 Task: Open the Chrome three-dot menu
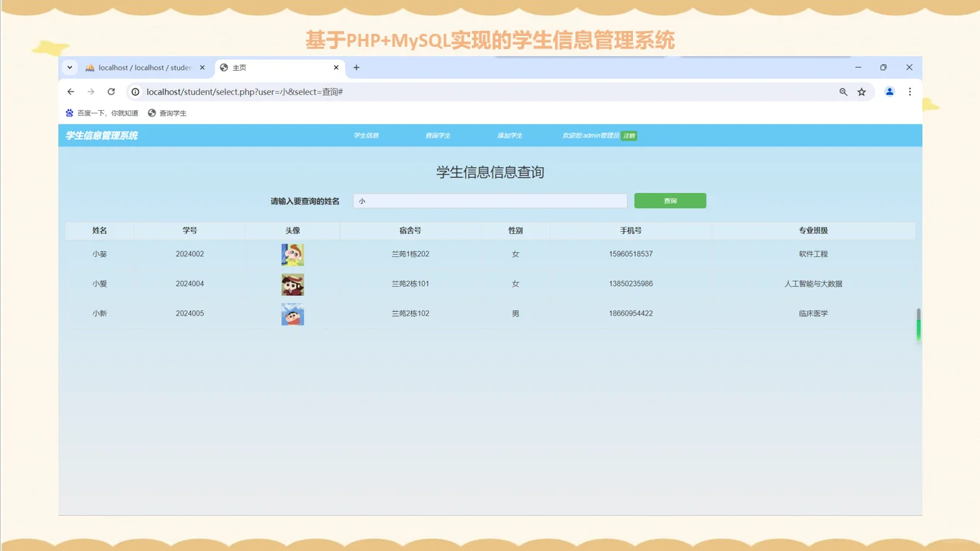click(909, 91)
